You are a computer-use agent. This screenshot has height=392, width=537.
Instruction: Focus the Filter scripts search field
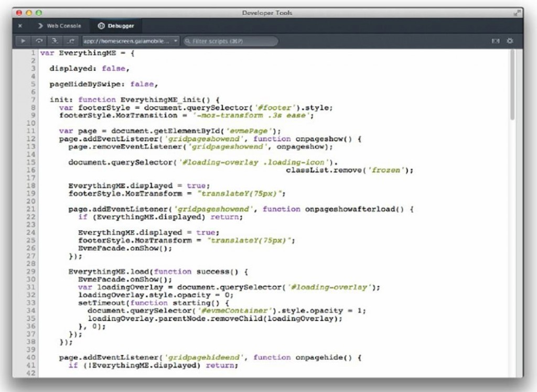coord(231,41)
